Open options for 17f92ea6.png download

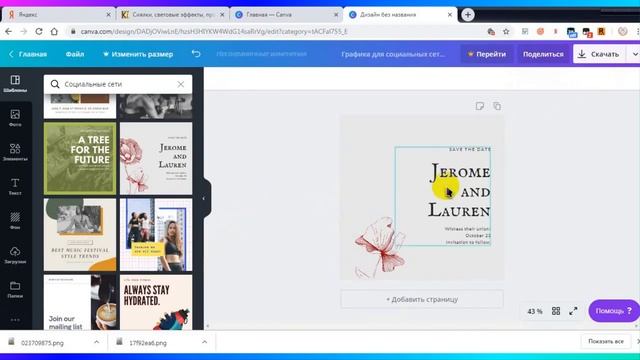tap(204, 342)
